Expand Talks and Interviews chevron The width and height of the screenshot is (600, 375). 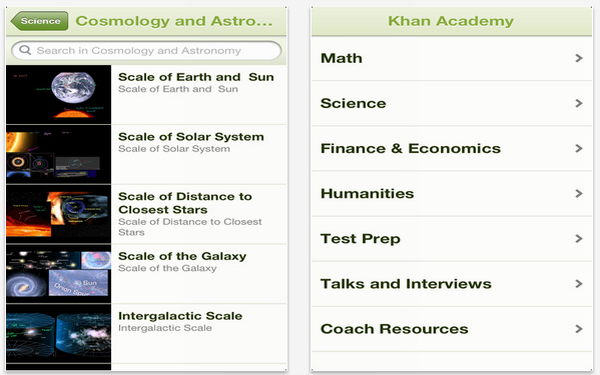579,284
